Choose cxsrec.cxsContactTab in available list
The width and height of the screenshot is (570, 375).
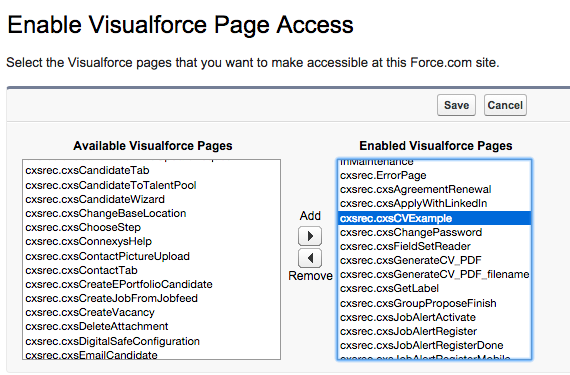(151, 270)
